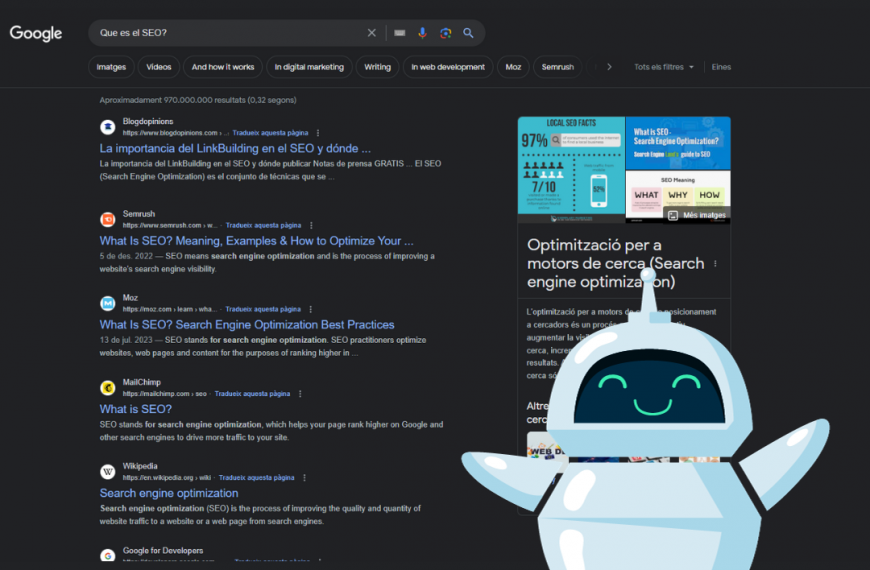The width and height of the screenshot is (870, 570).
Task: Select the Semrush filter chip
Action: pos(558,67)
